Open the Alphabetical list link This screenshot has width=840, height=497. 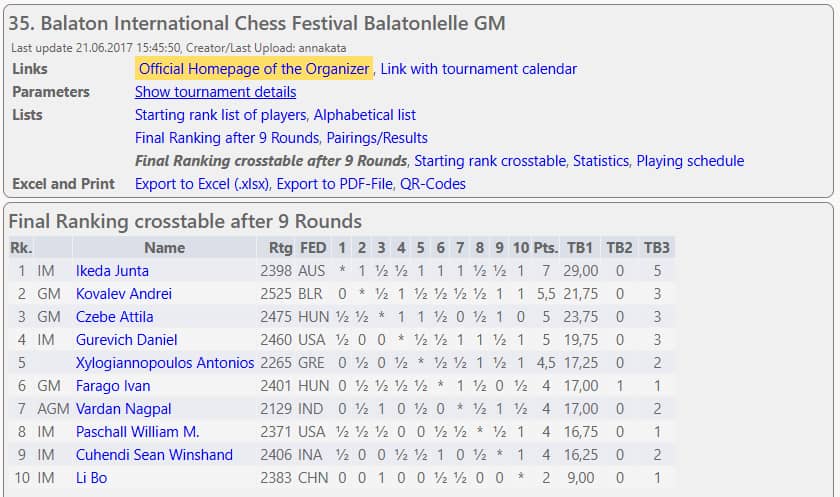click(x=364, y=115)
